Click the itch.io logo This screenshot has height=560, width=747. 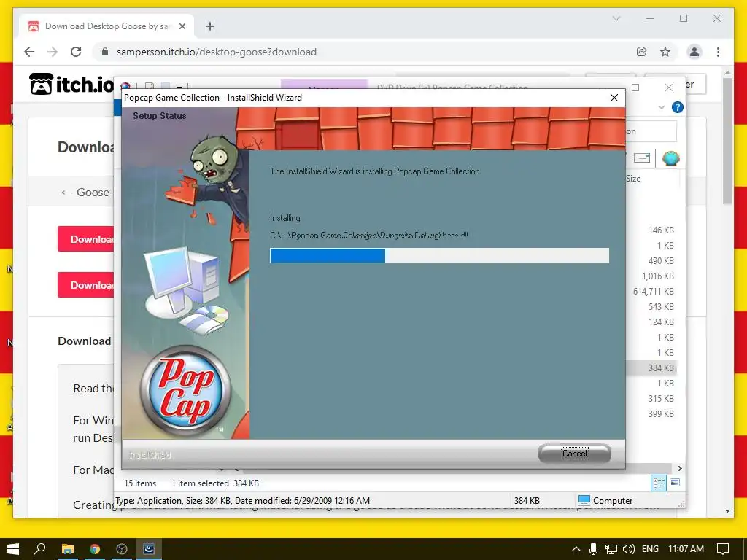click(x=71, y=85)
